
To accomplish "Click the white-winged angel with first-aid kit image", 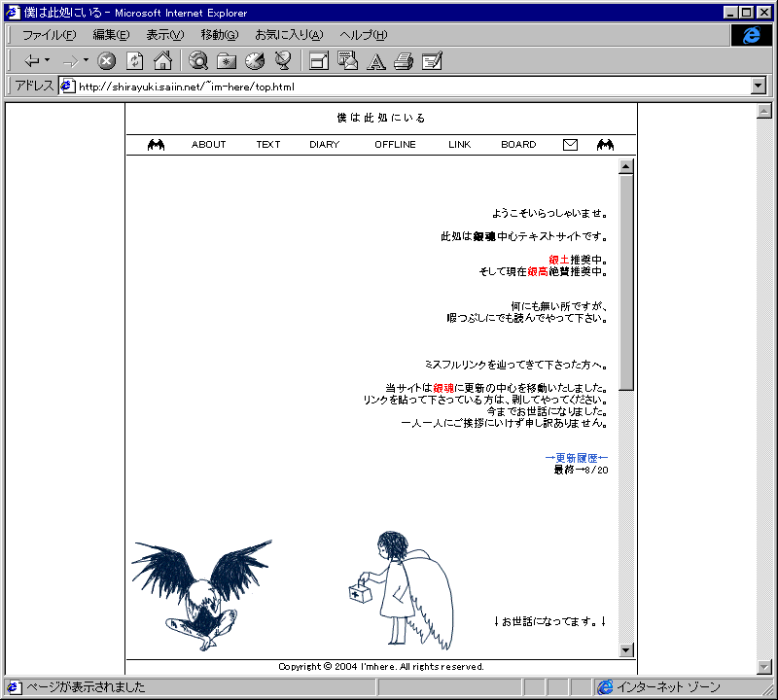I will point(401,590).
